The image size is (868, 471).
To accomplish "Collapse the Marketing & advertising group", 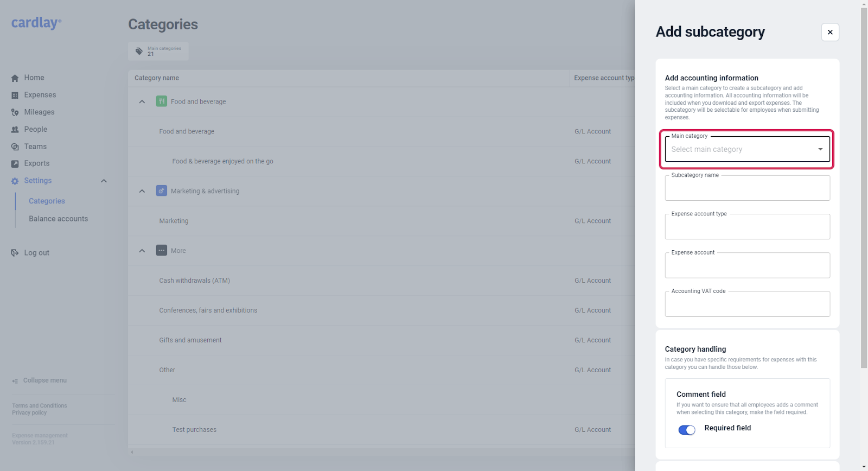I will [x=142, y=191].
